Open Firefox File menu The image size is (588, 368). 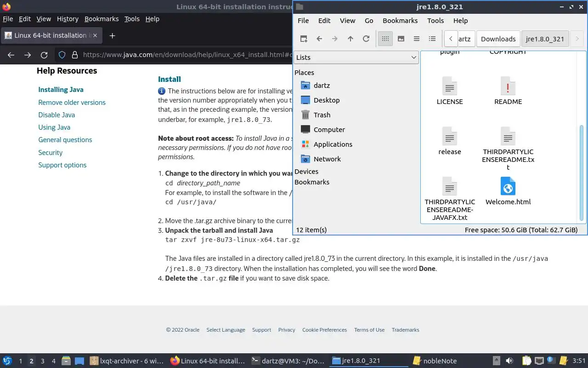coord(8,19)
